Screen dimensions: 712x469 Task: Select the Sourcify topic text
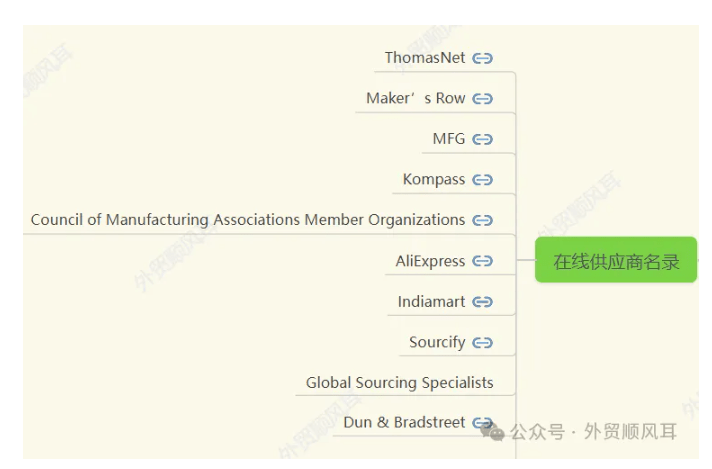tap(437, 343)
